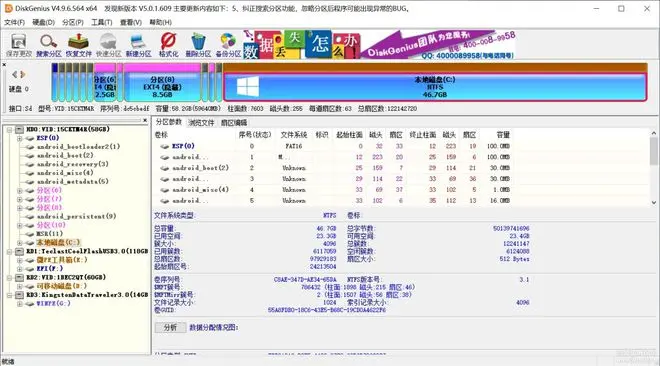Viewport: 660px width, 366px height.
Task: Click the New Partition (新建分区) toolbar icon
Action: point(138,45)
